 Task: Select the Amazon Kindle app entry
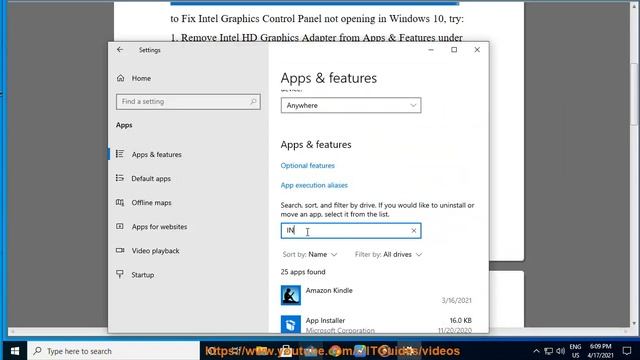[x=376, y=295]
